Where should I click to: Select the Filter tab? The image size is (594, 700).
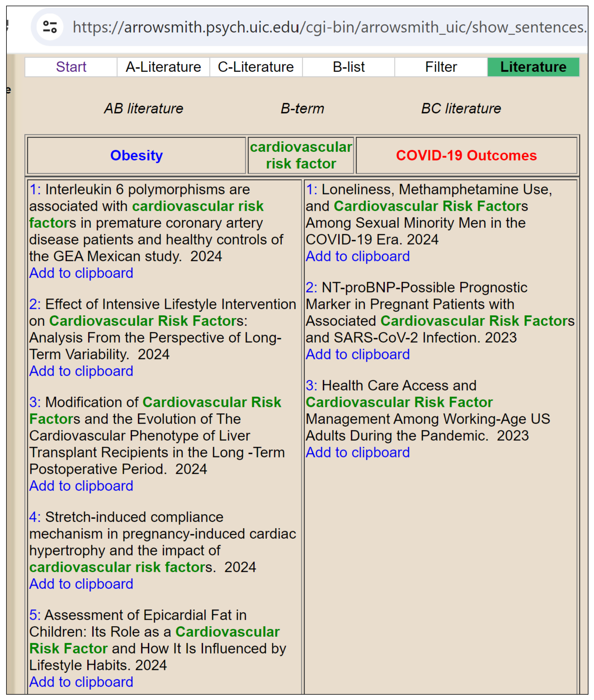(441, 67)
